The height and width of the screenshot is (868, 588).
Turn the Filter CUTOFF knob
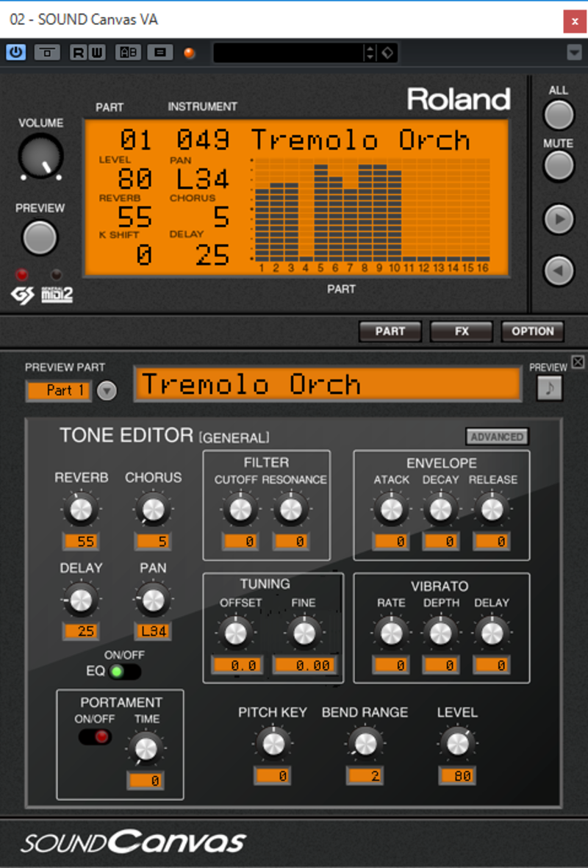click(240, 509)
